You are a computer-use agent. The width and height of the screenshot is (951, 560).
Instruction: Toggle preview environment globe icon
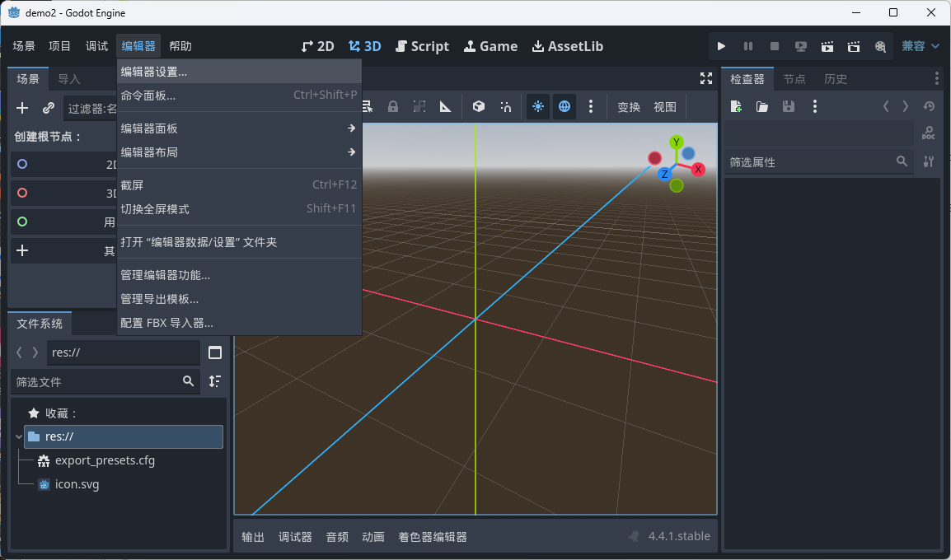tap(565, 107)
